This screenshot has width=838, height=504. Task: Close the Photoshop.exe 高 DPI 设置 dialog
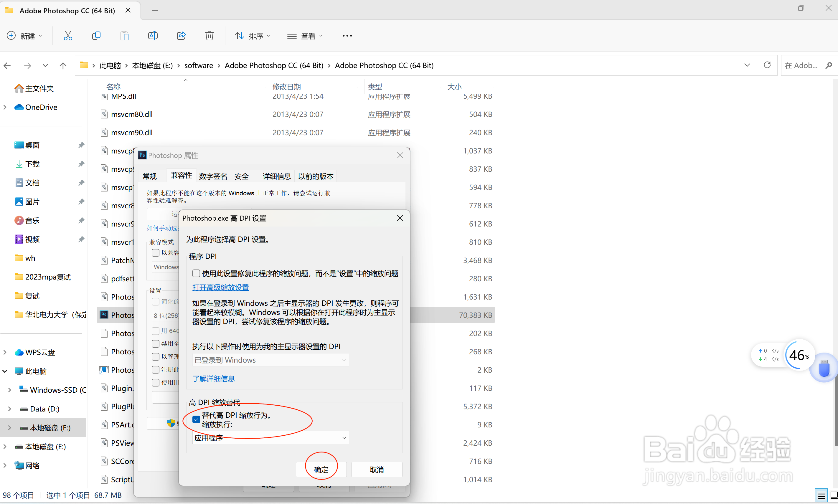(x=400, y=218)
